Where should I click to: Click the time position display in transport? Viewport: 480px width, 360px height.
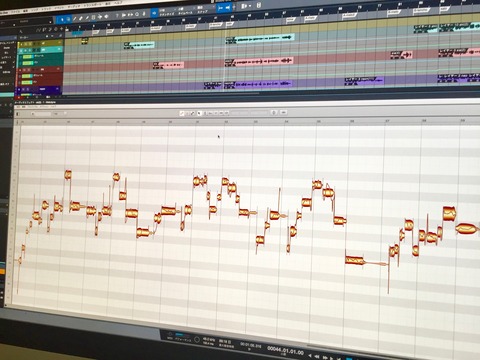tap(251, 346)
